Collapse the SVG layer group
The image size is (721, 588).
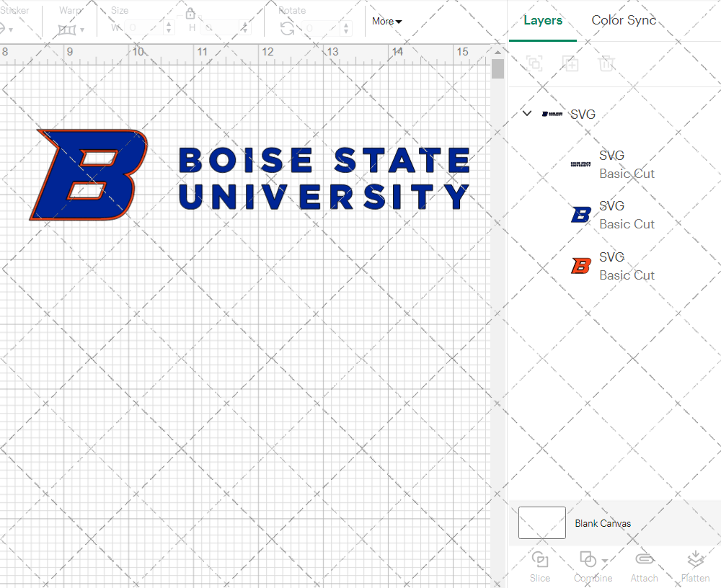coord(526,113)
